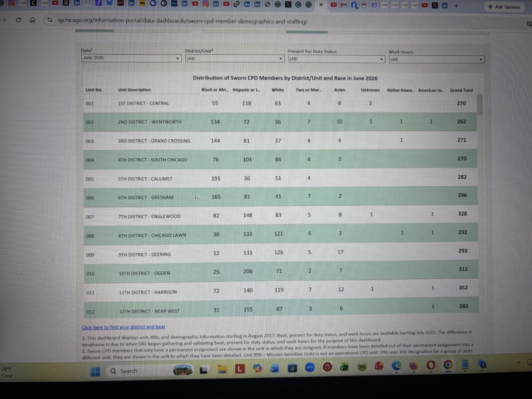Screen dimensions: 532x399
Task: Select the 5TH DISTRICT - CALUMET label
Action: (x=145, y=179)
